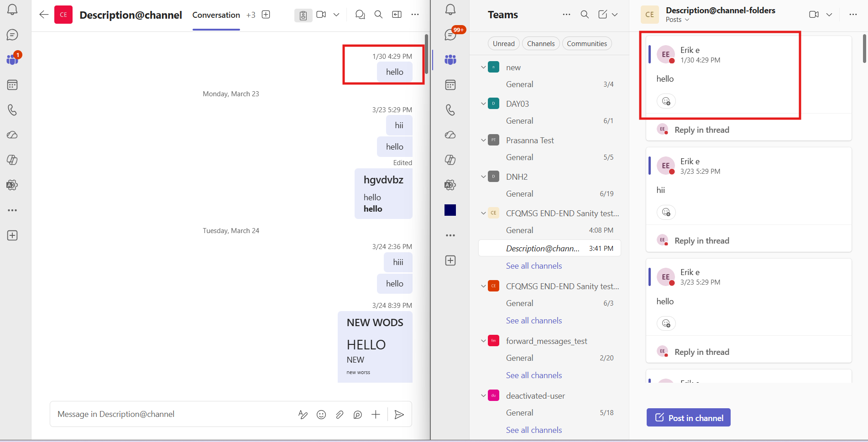The width and height of the screenshot is (868, 442).
Task: Open Chat icon with 99+ badge in right window
Action: tap(450, 35)
